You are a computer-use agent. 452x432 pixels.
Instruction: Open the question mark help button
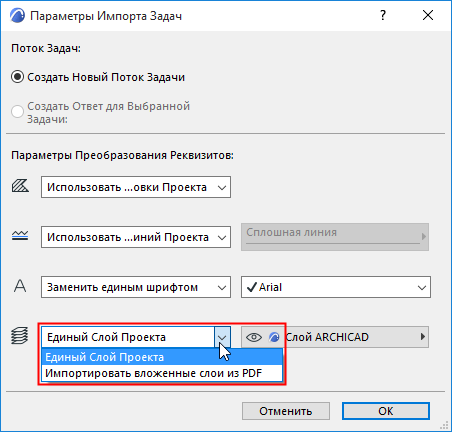383,15
